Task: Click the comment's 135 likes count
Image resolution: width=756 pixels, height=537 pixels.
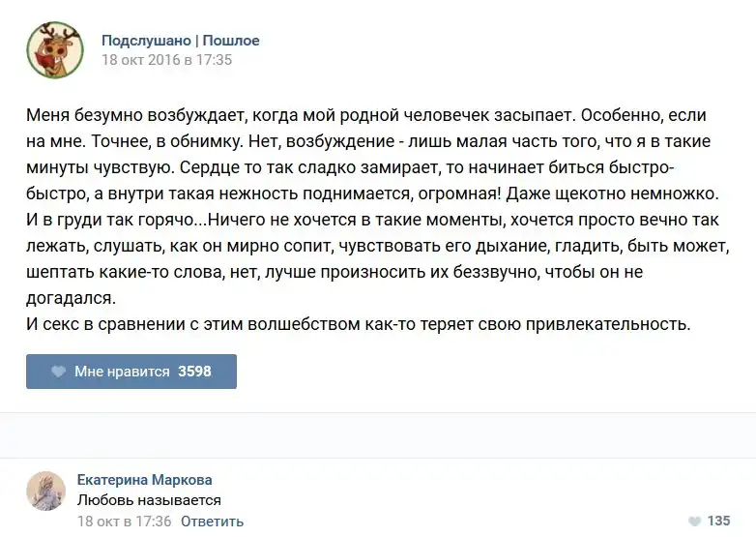Action: [718, 522]
